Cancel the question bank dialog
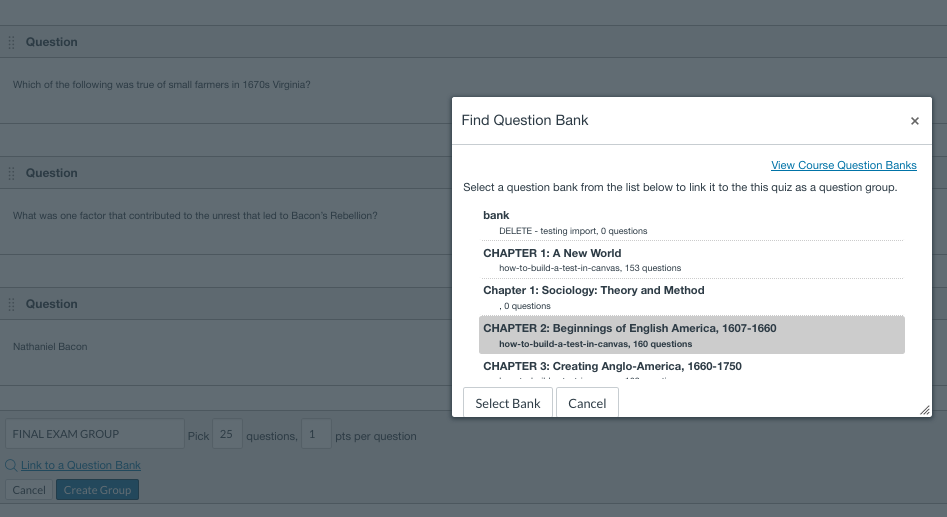Screen dimensions: 947x517 click(587, 403)
